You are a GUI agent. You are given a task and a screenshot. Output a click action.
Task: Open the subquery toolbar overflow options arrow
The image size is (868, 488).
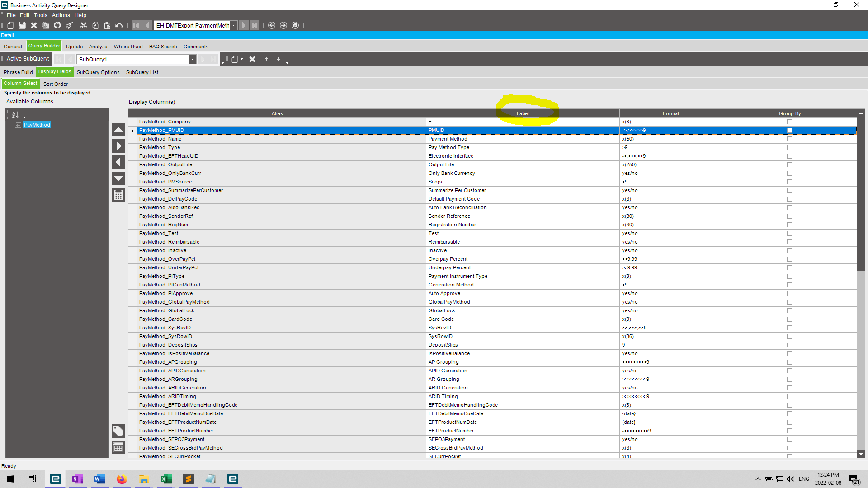pyautogui.click(x=287, y=62)
